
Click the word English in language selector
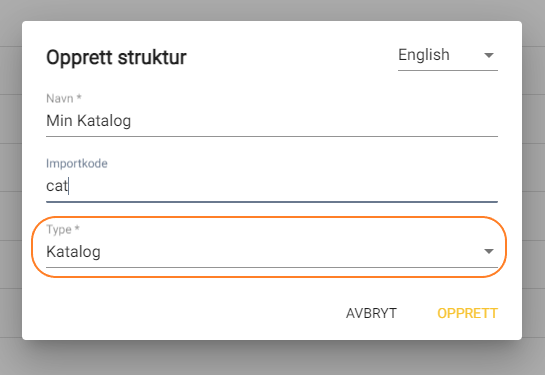click(x=424, y=55)
